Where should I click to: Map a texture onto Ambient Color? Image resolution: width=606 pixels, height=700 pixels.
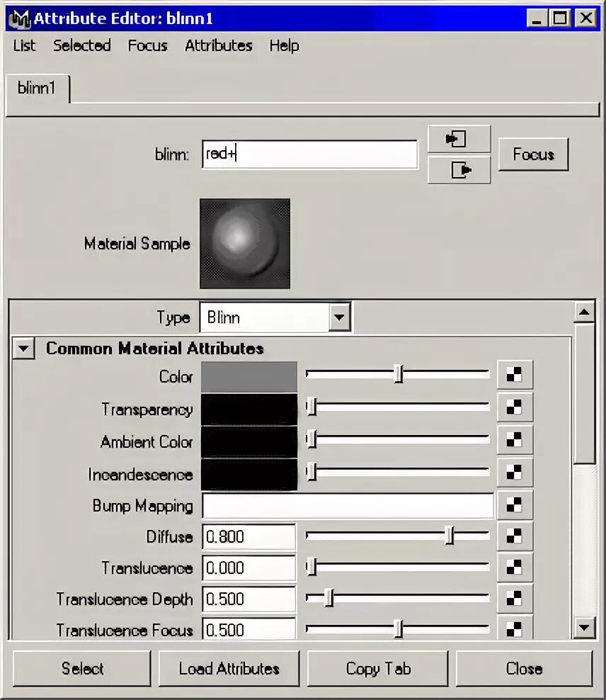(x=515, y=440)
